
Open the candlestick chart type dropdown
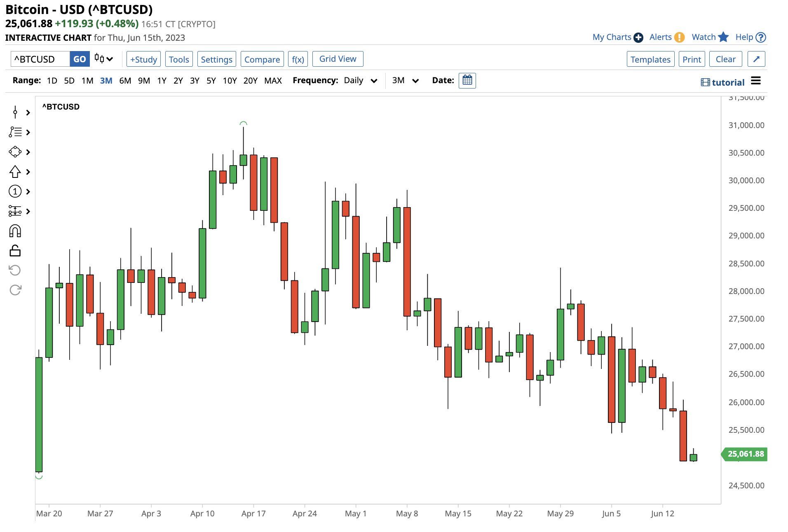103,59
